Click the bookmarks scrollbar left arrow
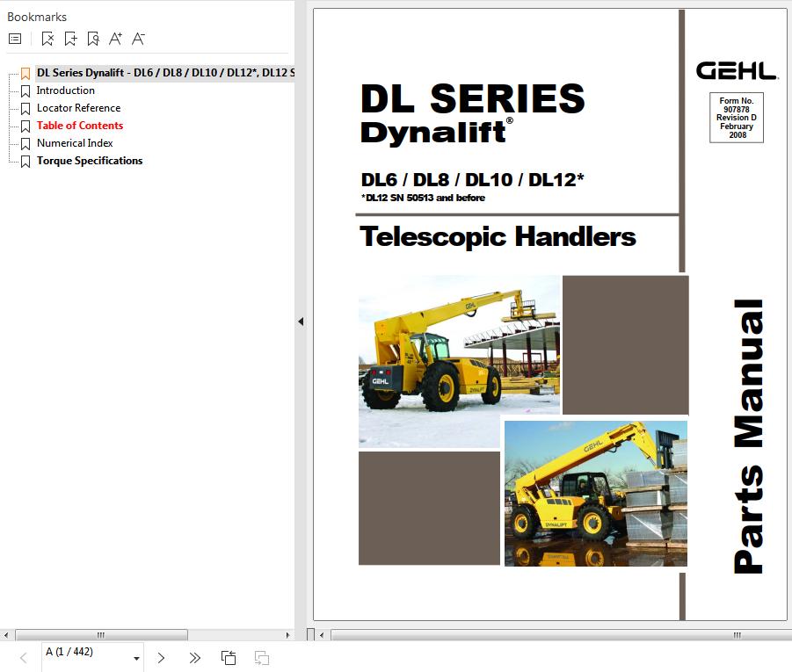This screenshot has height=672, width=792. [5, 635]
